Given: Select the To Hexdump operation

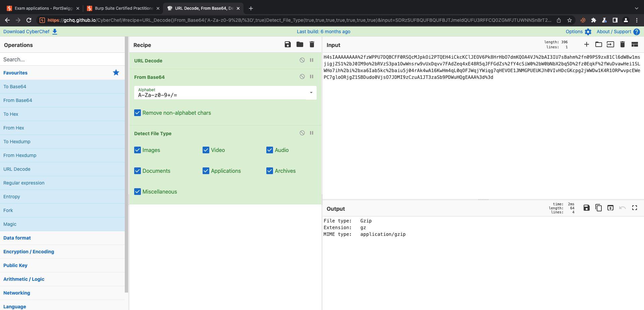Looking at the screenshot, I should [x=62, y=142].
